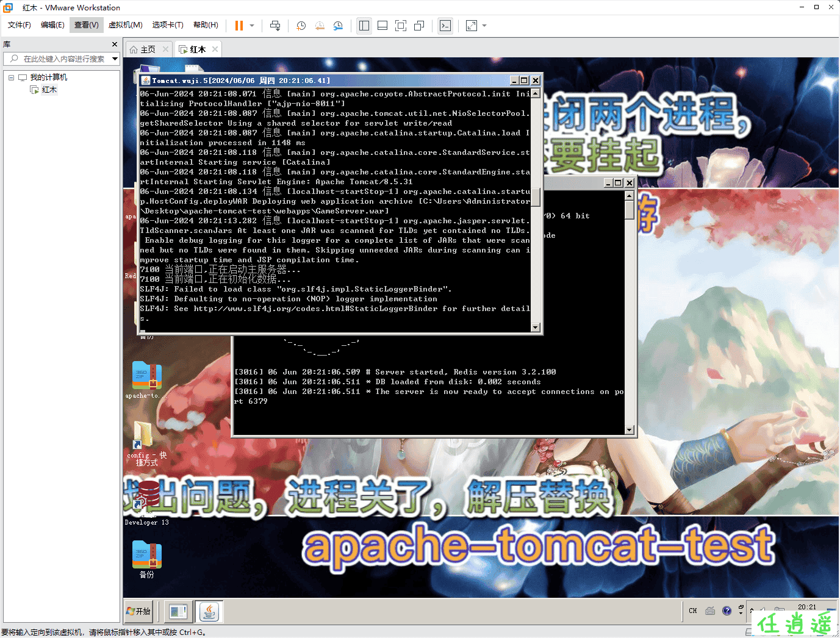Click the Redis console vertical scrollbar thumb

tap(629, 209)
